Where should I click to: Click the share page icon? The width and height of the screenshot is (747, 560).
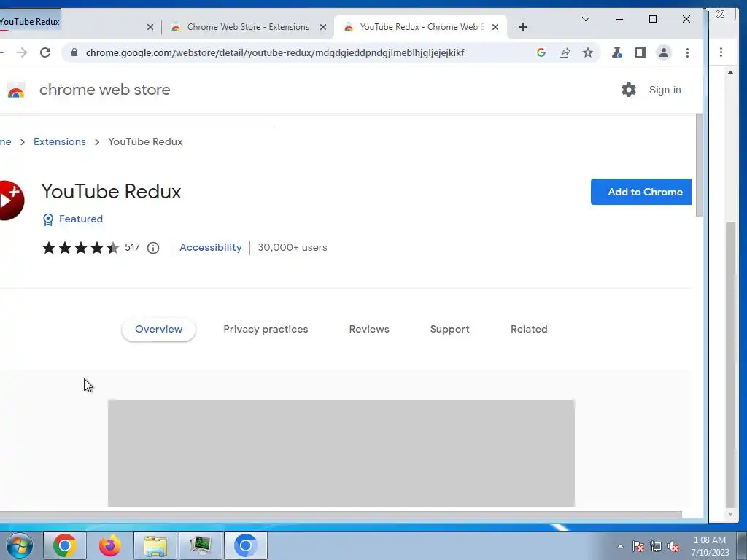point(565,52)
